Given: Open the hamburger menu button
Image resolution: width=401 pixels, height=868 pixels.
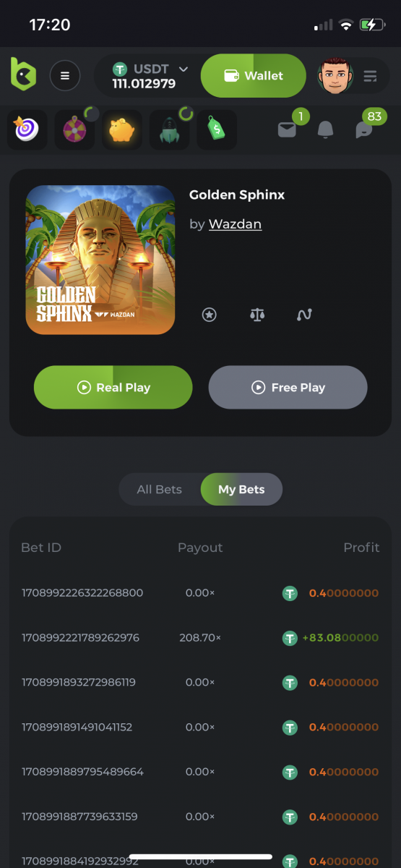Looking at the screenshot, I should coord(65,75).
